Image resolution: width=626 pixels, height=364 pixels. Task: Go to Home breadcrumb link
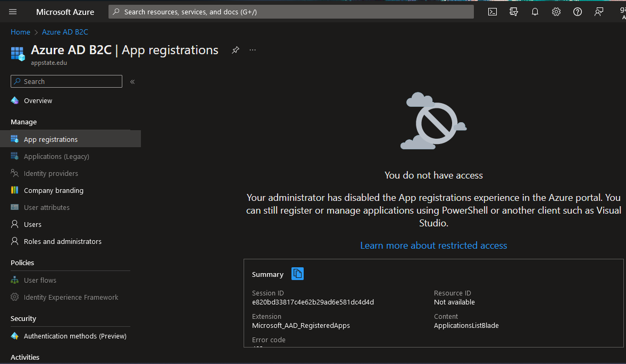pyautogui.click(x=20, y=32)
